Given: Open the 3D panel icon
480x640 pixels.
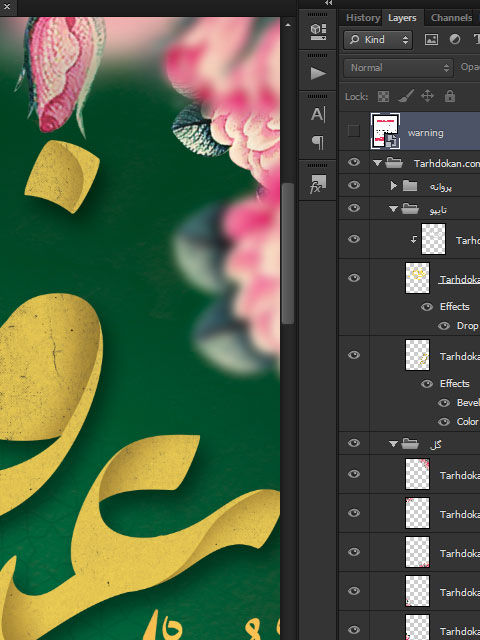Looking at the screenshot, I should [318, 31].
